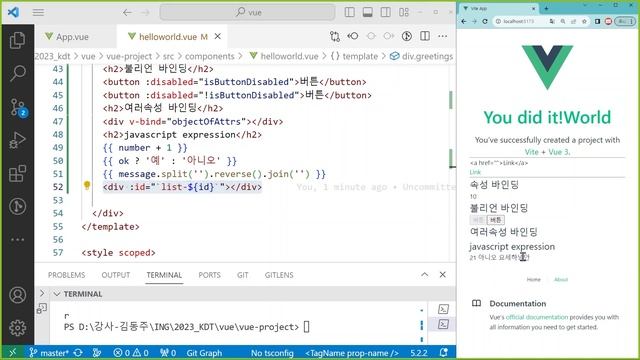Open the Explorer view in activity bar

[x=17, y=40]
